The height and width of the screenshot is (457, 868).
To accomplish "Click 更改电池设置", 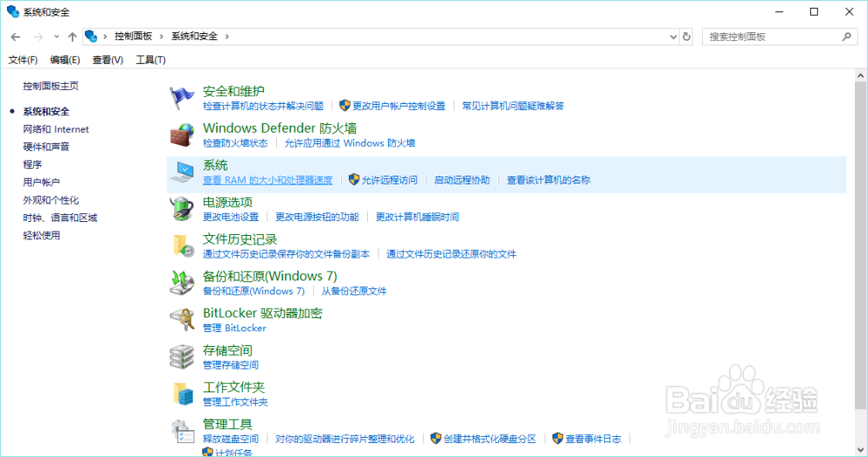I will (x=231, y=217).
